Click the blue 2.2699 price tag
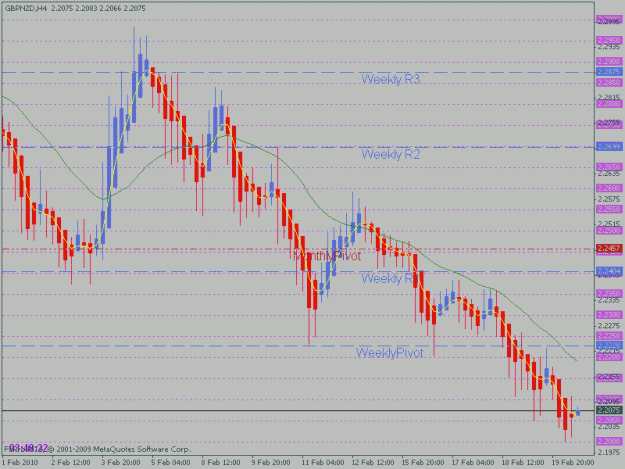 (609, 147)
